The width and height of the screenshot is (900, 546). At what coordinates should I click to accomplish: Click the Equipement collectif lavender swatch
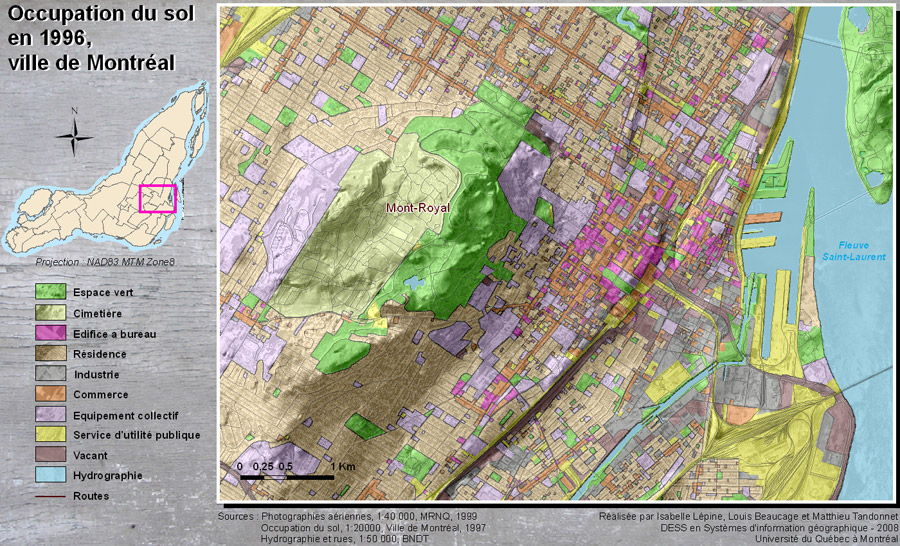[51, 414]
